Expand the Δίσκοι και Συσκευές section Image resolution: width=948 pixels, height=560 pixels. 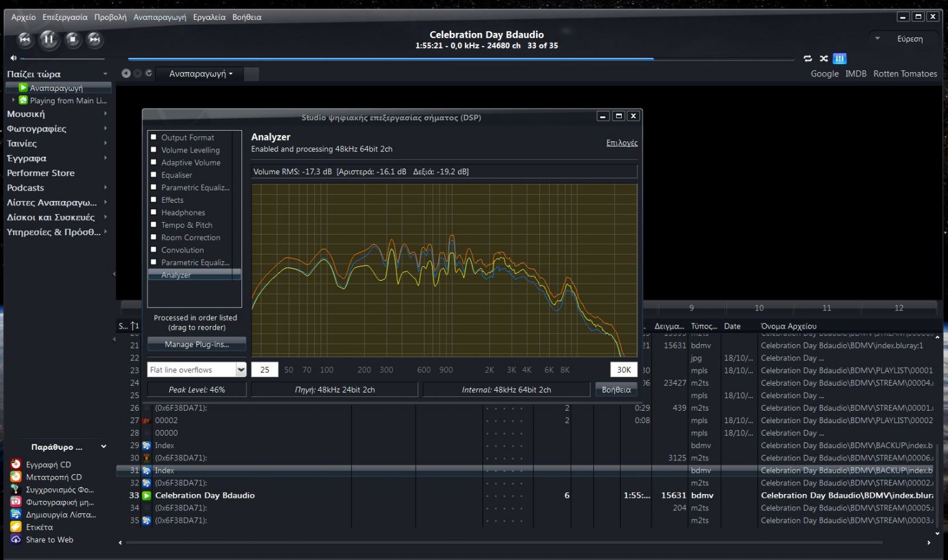[x=105, y=217]
